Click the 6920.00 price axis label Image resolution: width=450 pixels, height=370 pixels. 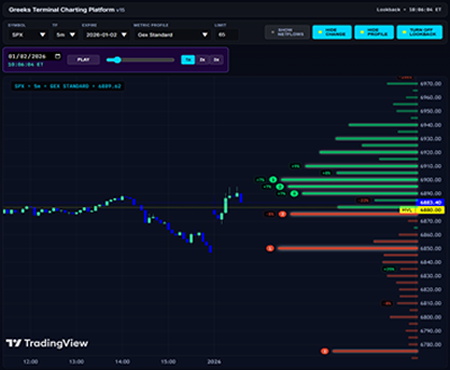pyautogui.click(x=431, y=152)
